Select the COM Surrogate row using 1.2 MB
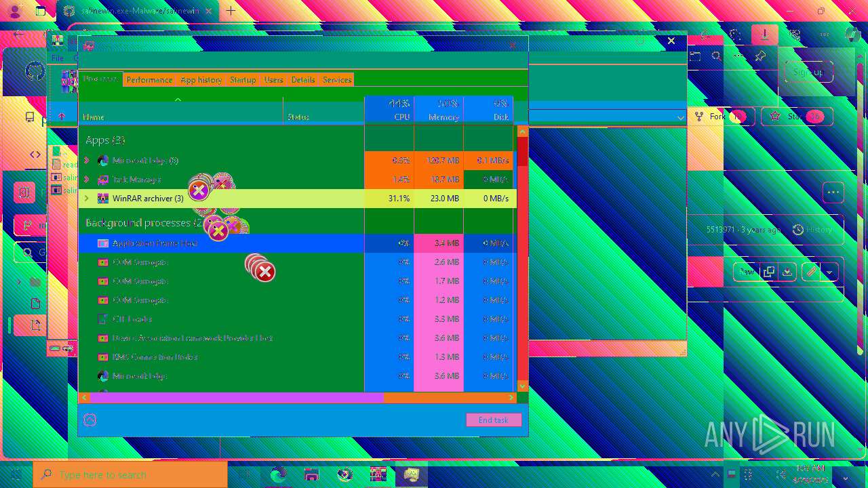 [x=298, y=300]
